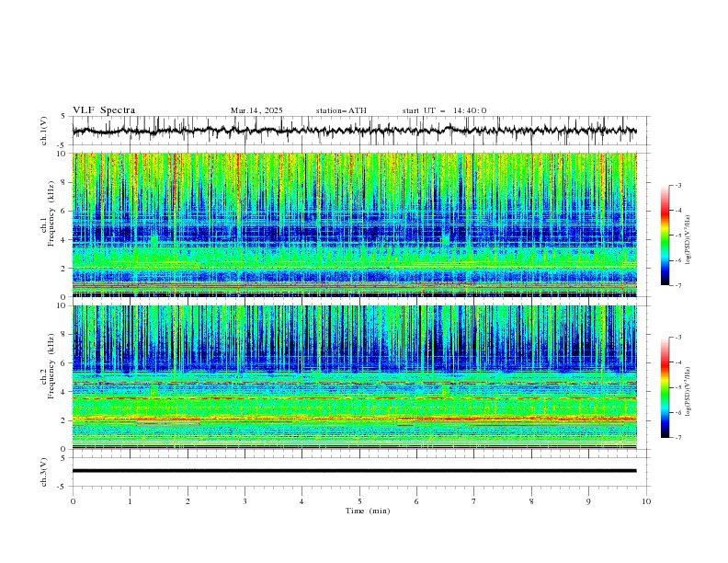Click the ch.1(V) waveform axis label
The width and height of the screenshot is (728, 563).
(x=44, y=131)
